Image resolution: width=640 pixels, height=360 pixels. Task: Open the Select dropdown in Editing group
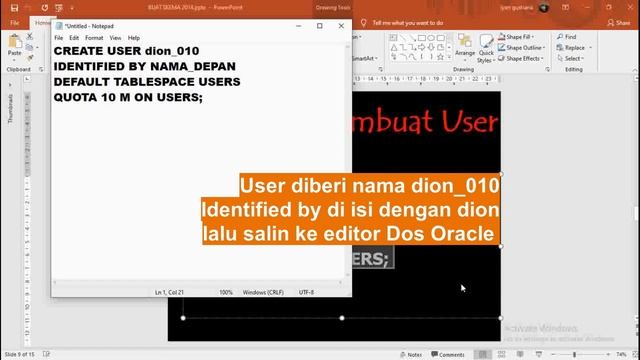(x=571, y=58)
